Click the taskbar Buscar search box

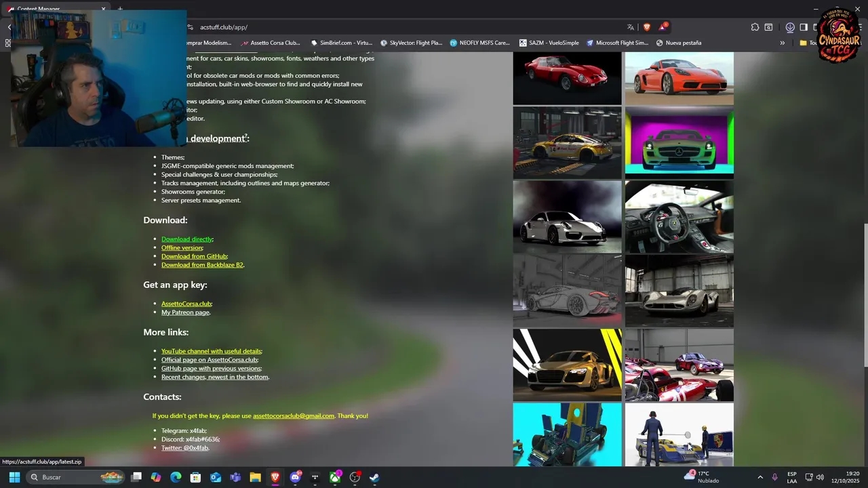click(x=75, y=477)
